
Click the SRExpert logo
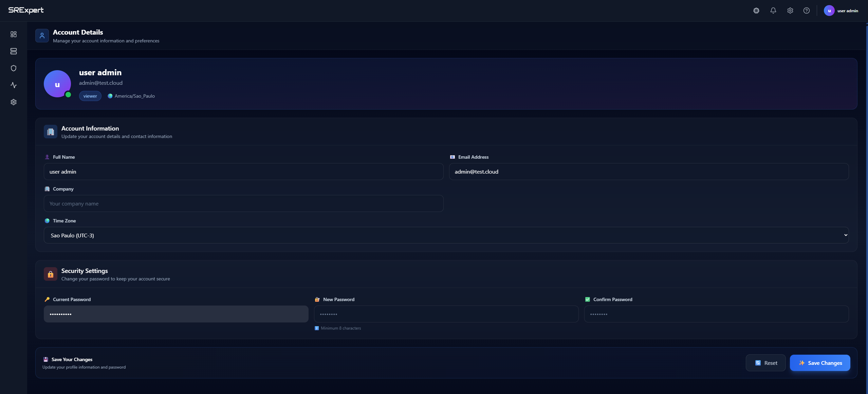point(26,10)
